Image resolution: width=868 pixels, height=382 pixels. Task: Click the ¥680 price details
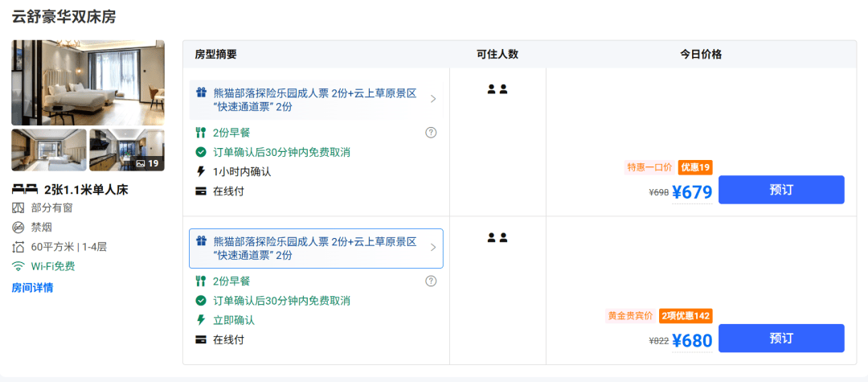692,340
